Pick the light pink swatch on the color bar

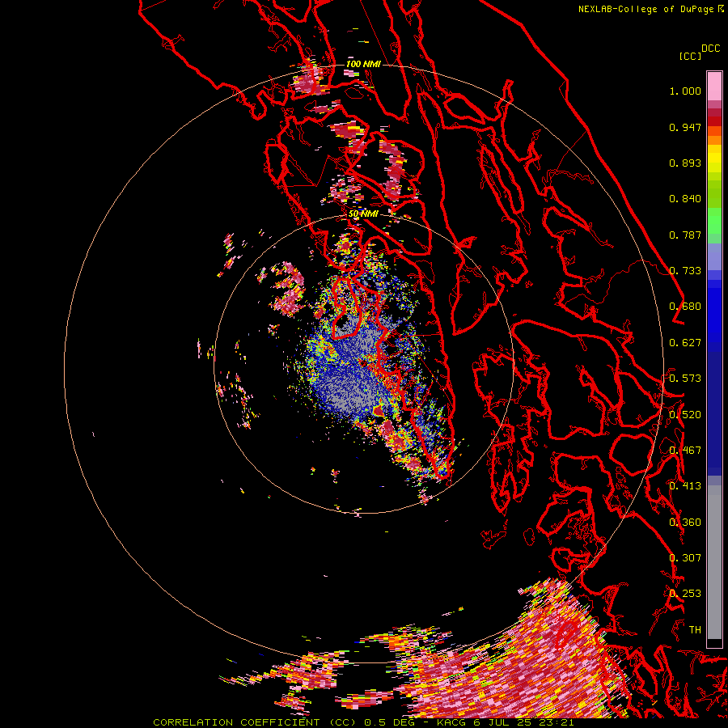[x=714, y=86]
